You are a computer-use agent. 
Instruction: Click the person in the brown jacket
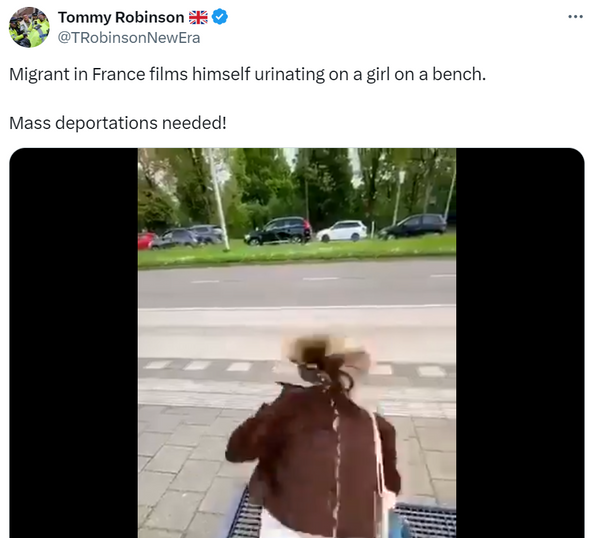tap(314, 436)
